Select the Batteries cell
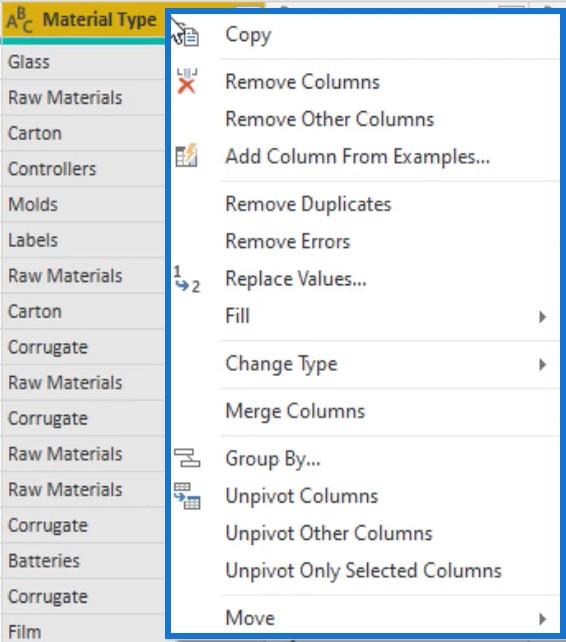Image resolution: width=566 pixels, height=642 pixels. tap(84, 561)
